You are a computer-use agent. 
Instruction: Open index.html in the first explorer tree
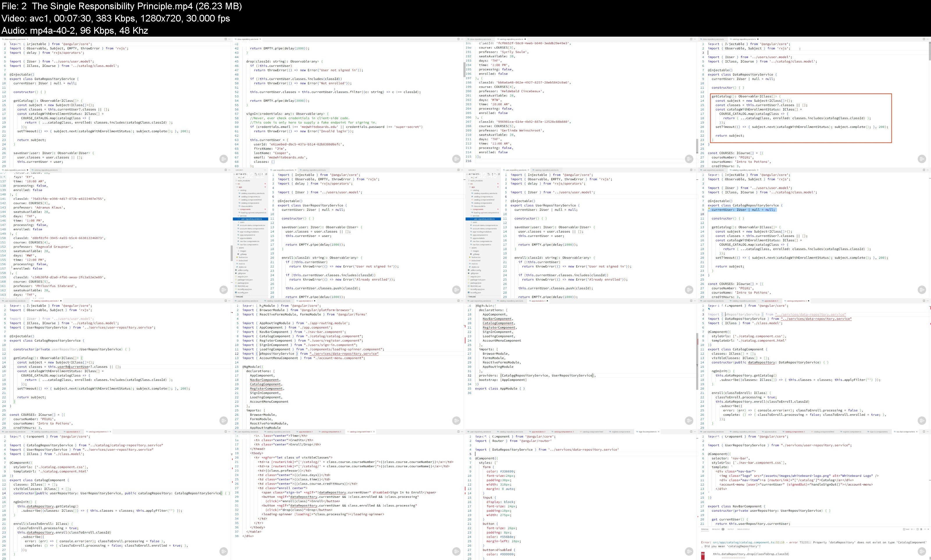click(242, 261)
